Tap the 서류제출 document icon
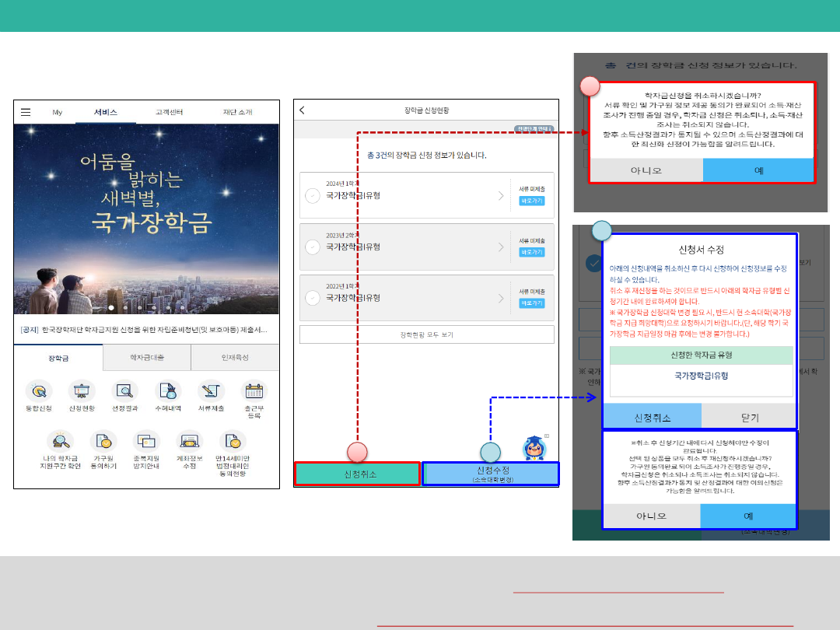The width and height of the screenshot is (840, 630). click(211, 390)
